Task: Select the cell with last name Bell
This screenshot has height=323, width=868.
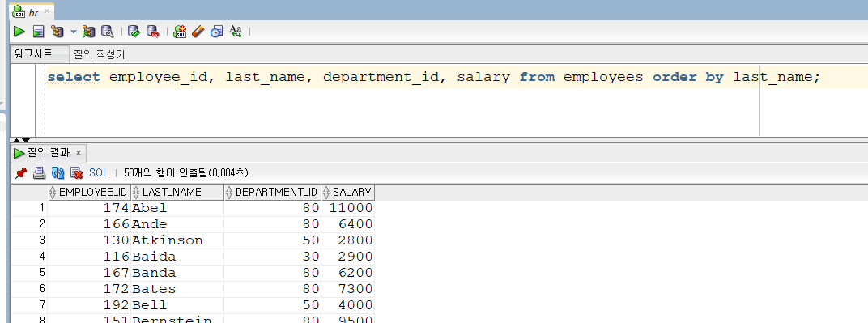Action: tap(177, 304)
